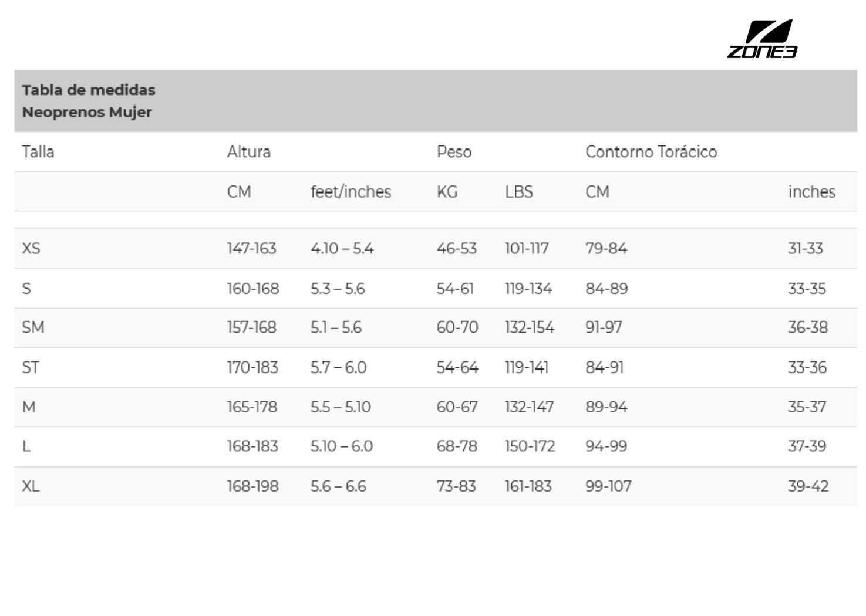866x616 pixels.
Task: Click the Tabla de medidas title
Action: (x=89, y=90)
